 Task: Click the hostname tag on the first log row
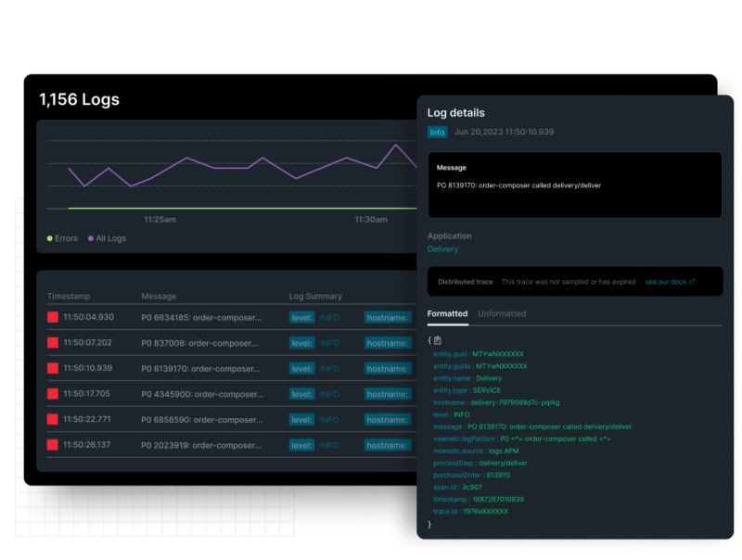388,316
